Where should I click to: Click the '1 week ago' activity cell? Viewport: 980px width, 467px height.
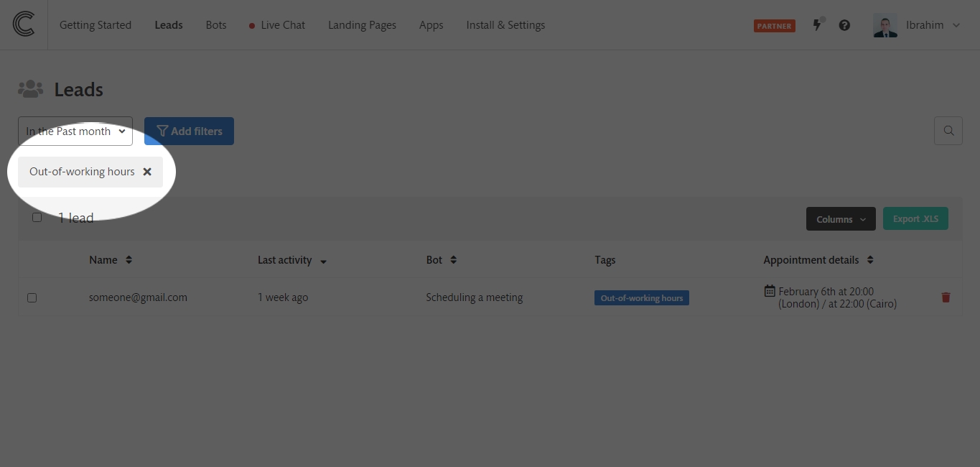(283, 297)
